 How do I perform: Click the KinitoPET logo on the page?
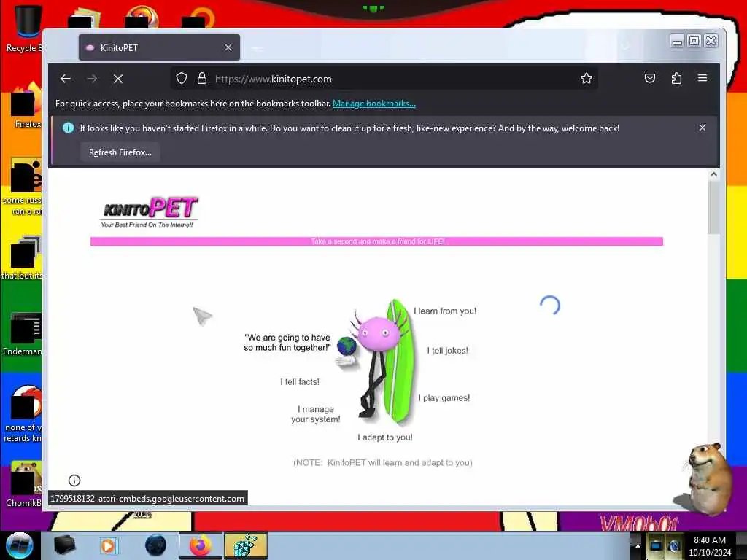click(150, 212)
